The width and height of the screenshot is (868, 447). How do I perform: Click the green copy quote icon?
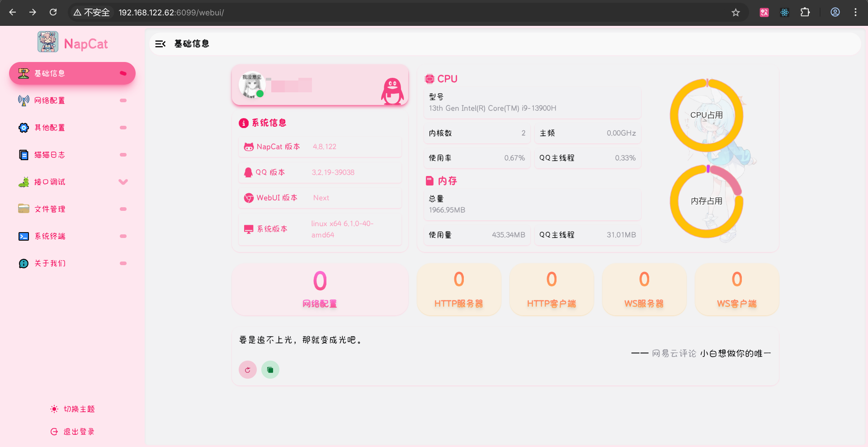tap(270, 370)
